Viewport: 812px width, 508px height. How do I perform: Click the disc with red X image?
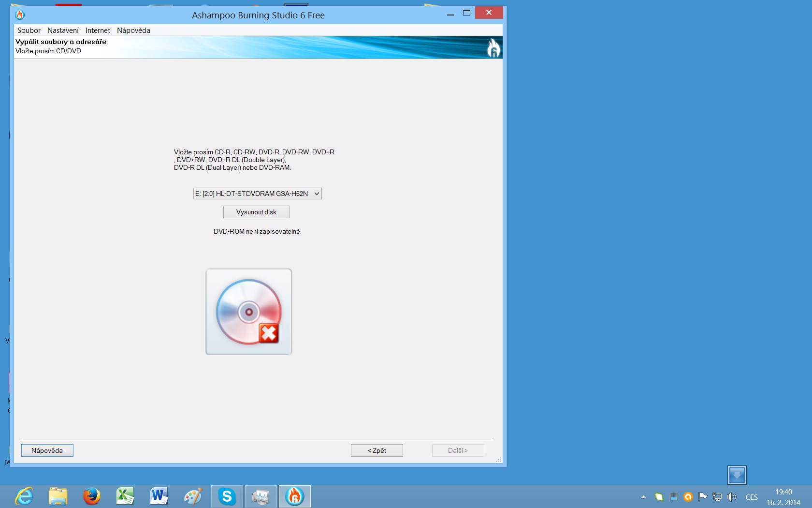coord(249,312)
